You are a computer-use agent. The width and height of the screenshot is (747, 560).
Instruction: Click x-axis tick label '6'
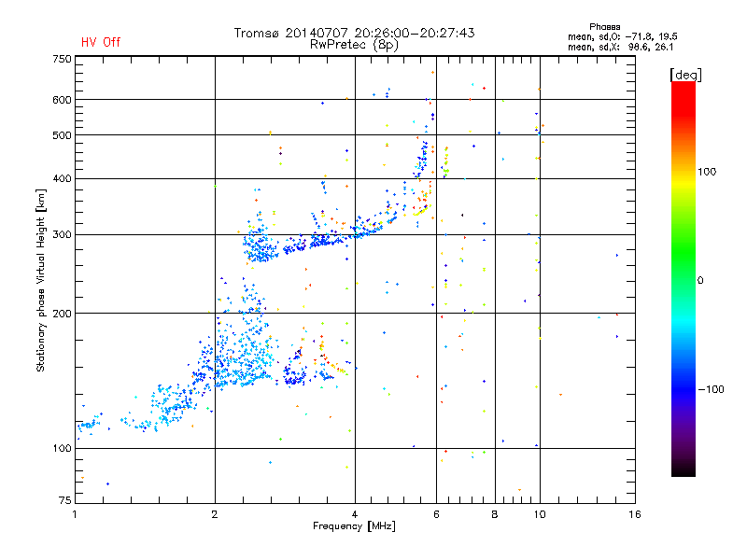436,514
